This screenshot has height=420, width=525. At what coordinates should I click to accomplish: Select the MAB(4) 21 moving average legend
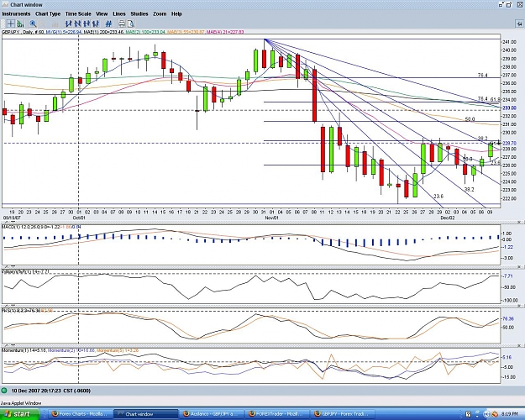click(x=225, y=32)
